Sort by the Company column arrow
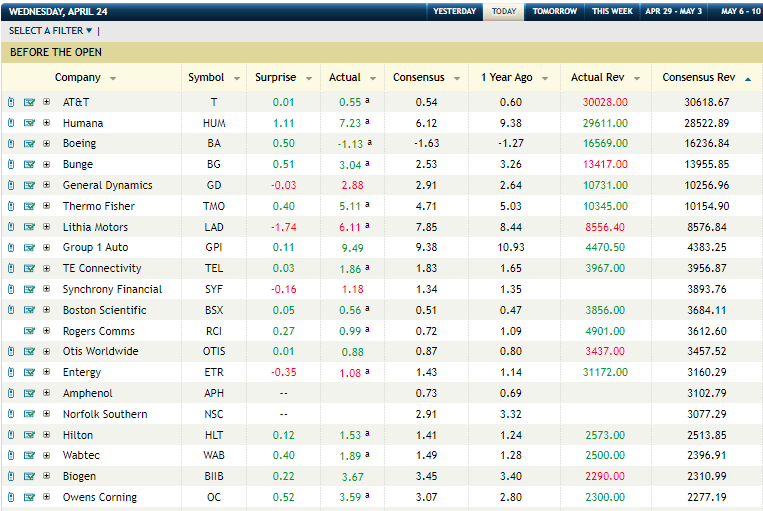The image size is (763, 511). 113,78
